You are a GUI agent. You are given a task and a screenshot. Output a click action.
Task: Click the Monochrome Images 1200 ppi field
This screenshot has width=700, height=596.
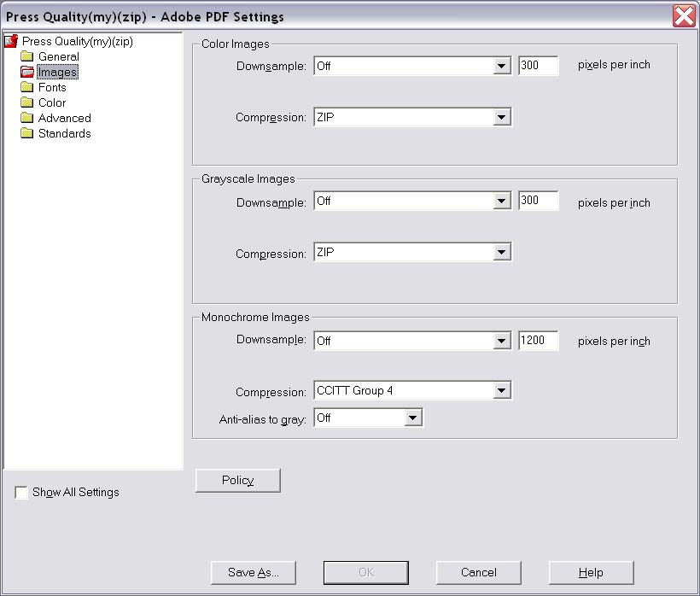pyautogui.click(x=539, y=341)
